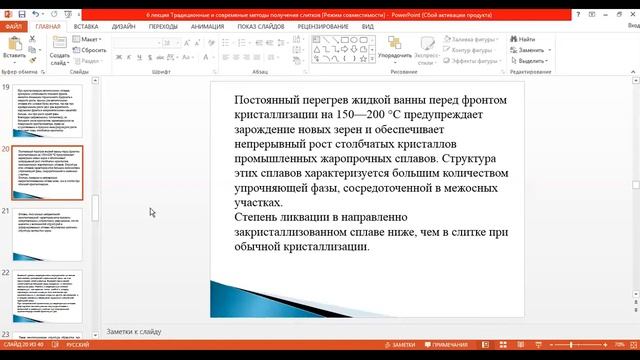Viewport: 640px width, 360px height.
Task: Toggle text shadow (S) formatting
Action: 150,57
